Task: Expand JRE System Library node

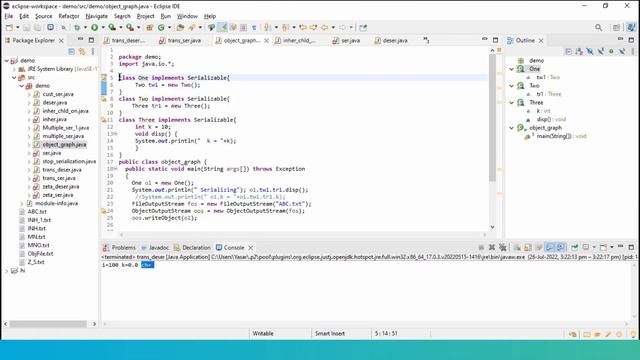Action: click(14, 69)
